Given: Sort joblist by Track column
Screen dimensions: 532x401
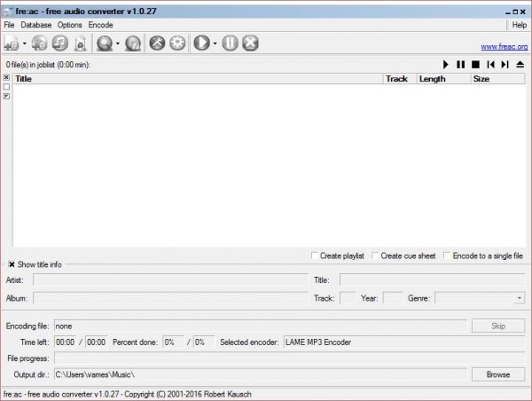Looking at the screenshot, I should pyautogui.click(x=400, y=79).
